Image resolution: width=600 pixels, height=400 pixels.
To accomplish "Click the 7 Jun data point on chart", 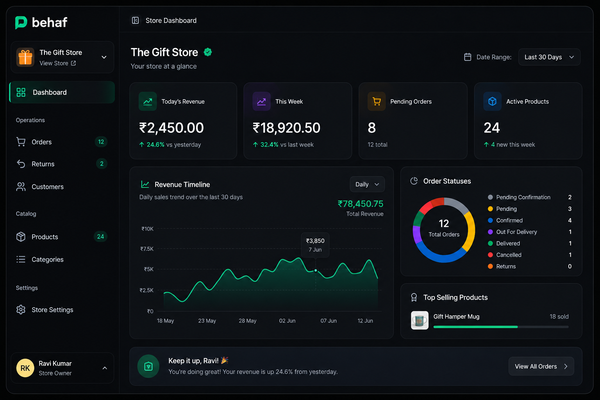I will coord(316,271).
